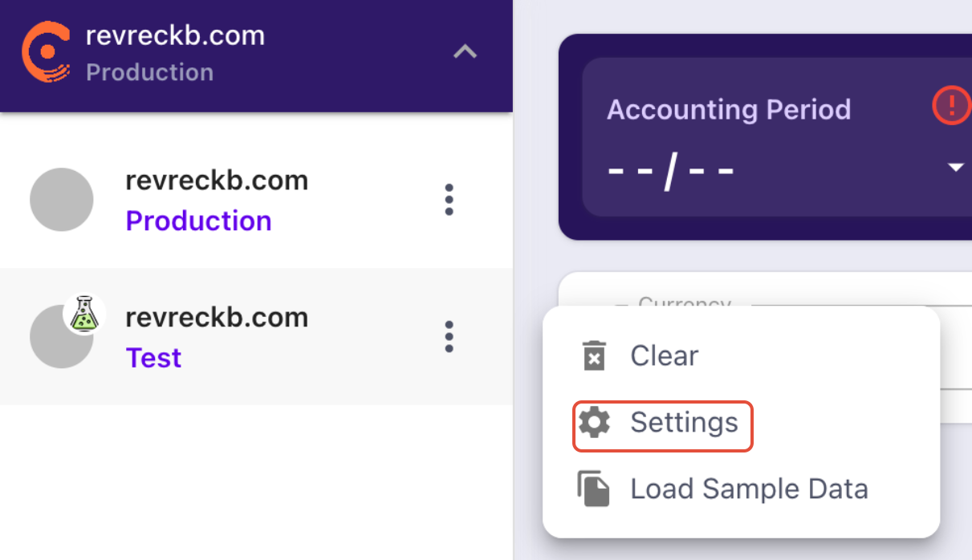
Task: Open three-dot menu for Production site
Action: pos(449,200)
